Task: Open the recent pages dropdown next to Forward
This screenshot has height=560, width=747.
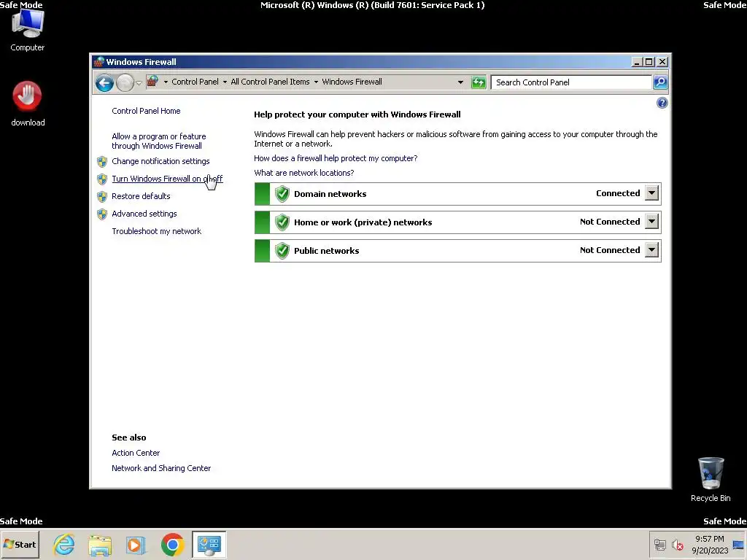Action: click(x=139, y=83)
